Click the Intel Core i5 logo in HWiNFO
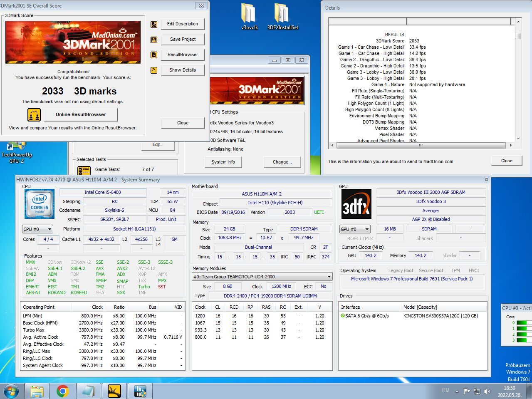This screenshot has width=532, height=399. [40, 204]
